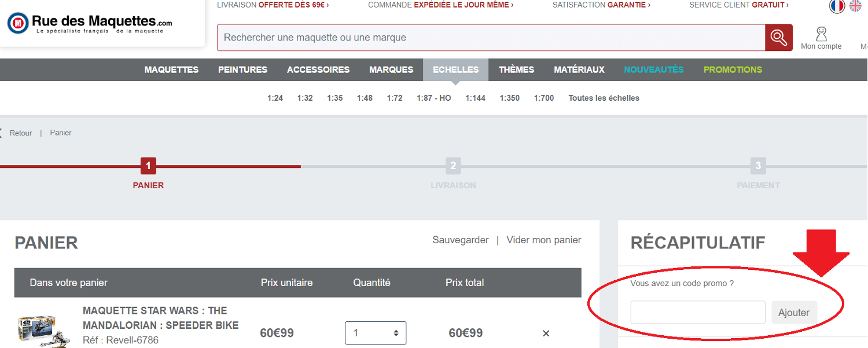
Task: Select the 1:87 - HO scale link
Action: (434, 98)
